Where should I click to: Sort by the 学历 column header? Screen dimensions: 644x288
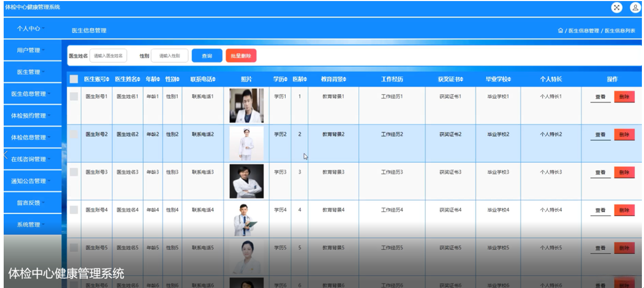280,79
